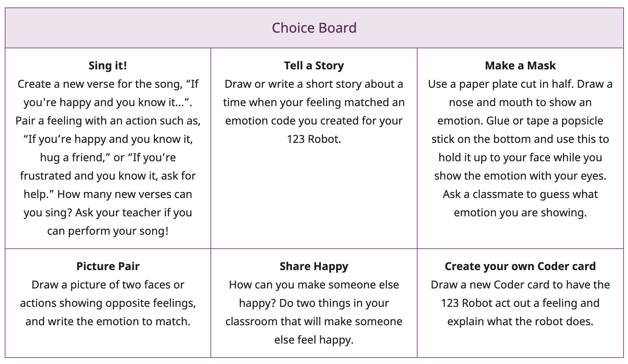Click "Ask a classmate to guess what" line
The height and width of the screenshot is (364, 628).
pos(520,194)
